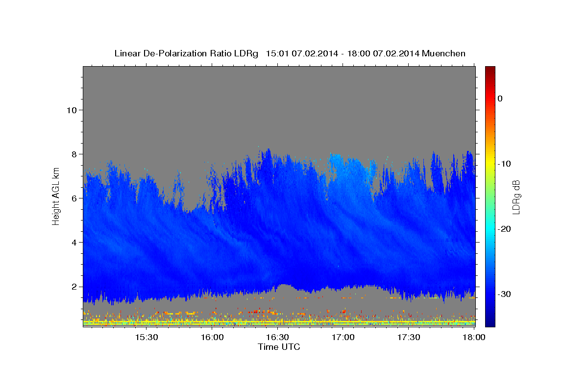
Task: Select the 'Muenchen' location label in title
Action: [x=444, y=53]
